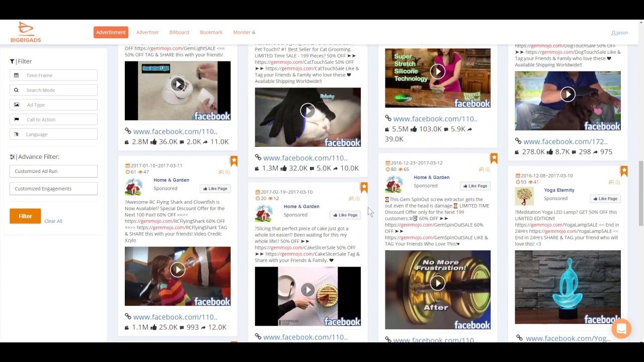Screen dimensions: 644x362
Task: Open the Language filter dropdown
Action: [53, 134]
